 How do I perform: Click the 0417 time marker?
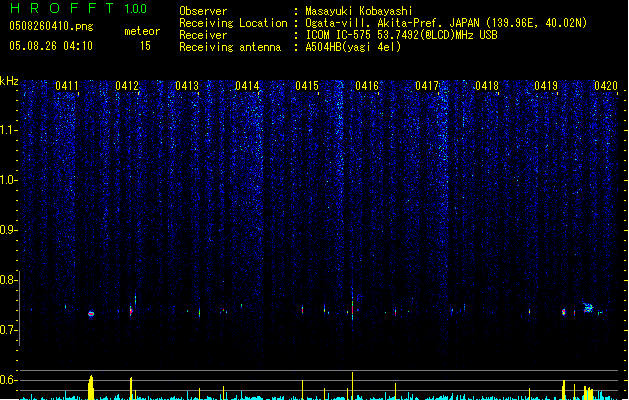pyautogui.click(x=427, y=86)
